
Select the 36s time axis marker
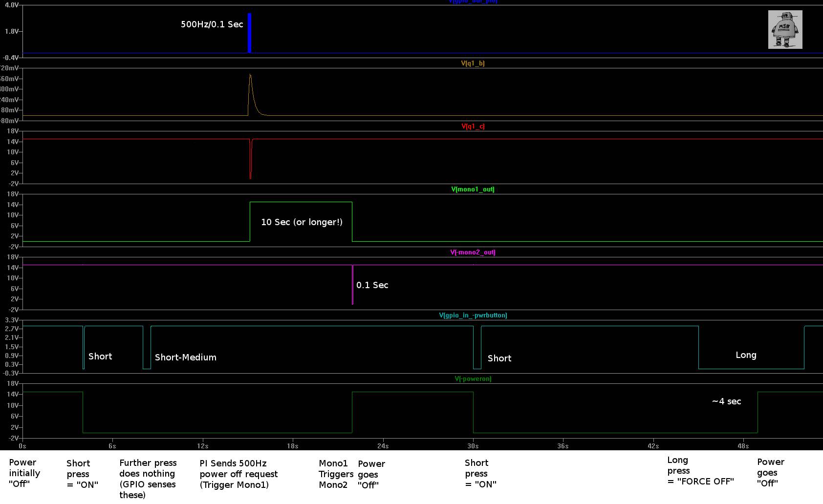[x=563, y=446]
